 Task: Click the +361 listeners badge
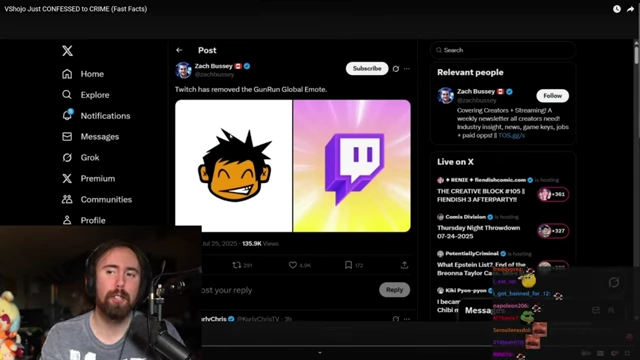click(553, 194)
